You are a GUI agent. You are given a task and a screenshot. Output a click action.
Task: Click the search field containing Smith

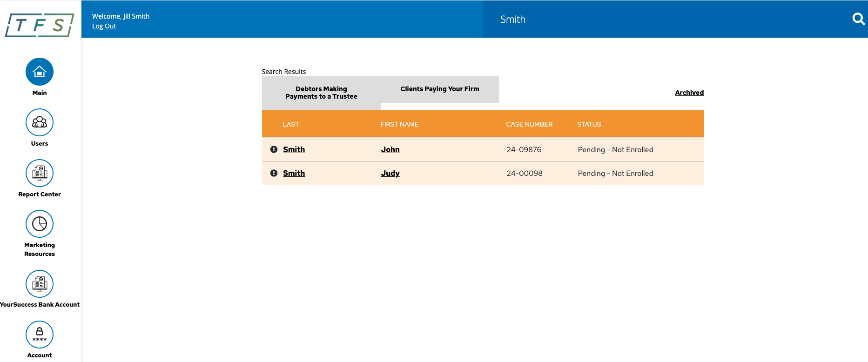[x=666, y=19]
